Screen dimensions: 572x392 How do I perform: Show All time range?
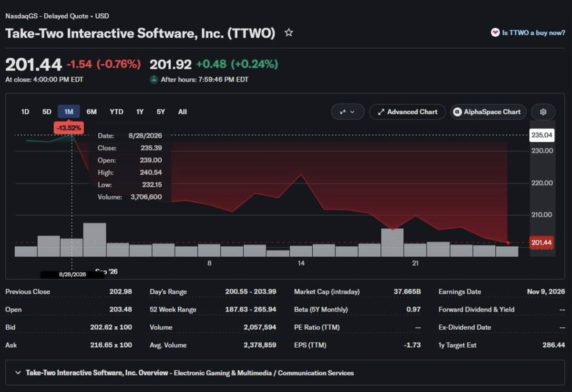tap(183, 112)
